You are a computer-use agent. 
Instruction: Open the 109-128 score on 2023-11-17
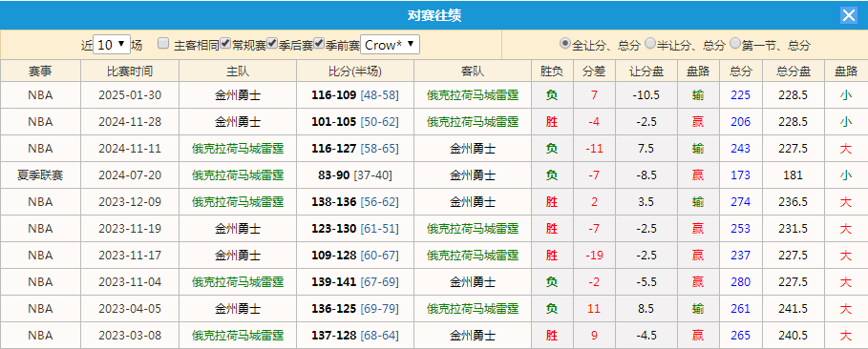(334, 255)
